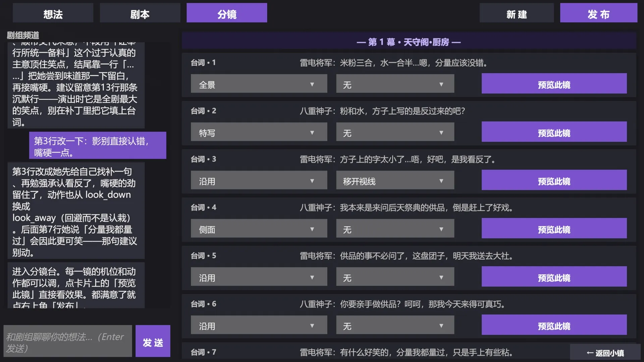Image resolution: width=644 pixels, height=362 pixels.
Task: Open action dropdown 无 for 台词 1
Action: click(x=395, y=84)
